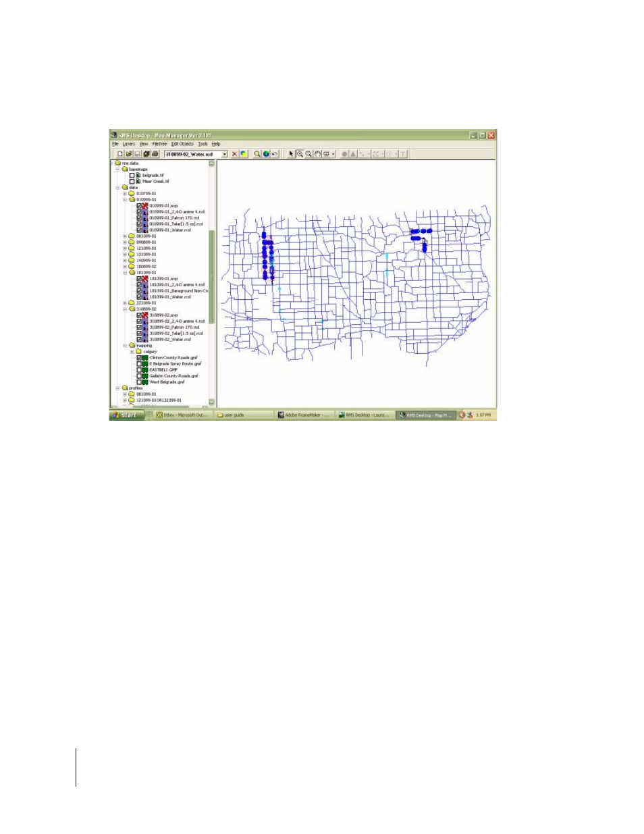Check the West Belgrade.gmf layer checkbox
The height and width of the screenshot is (834, 644).
[x=140, y=382]
